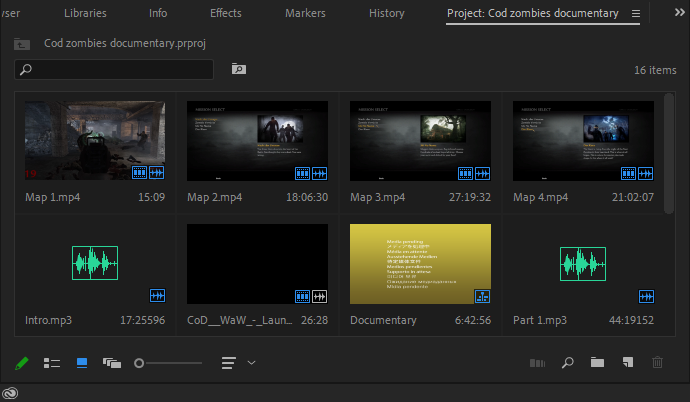Click audio usage badge on Intro.mp3
The image size is (690, 402).
(158, 296)
